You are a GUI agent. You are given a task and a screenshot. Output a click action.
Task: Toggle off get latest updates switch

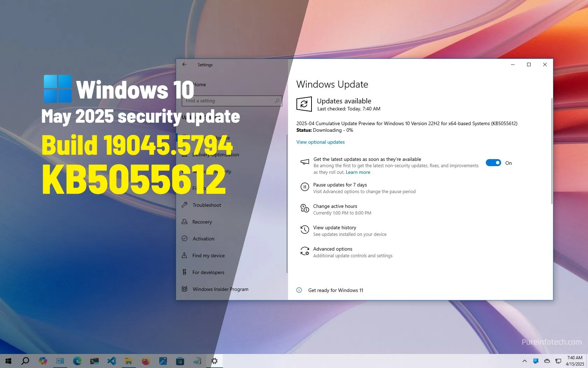[x=493, y=163]
